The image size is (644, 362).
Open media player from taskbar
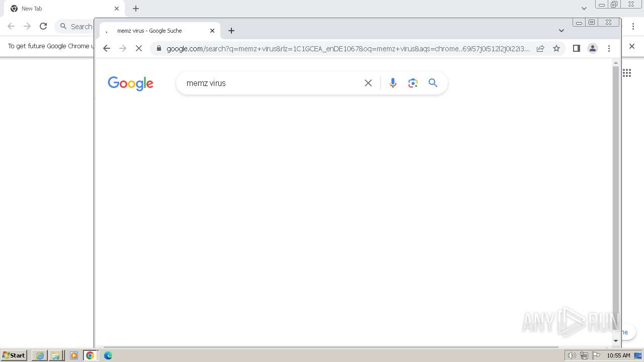click(x=74, y=355)
